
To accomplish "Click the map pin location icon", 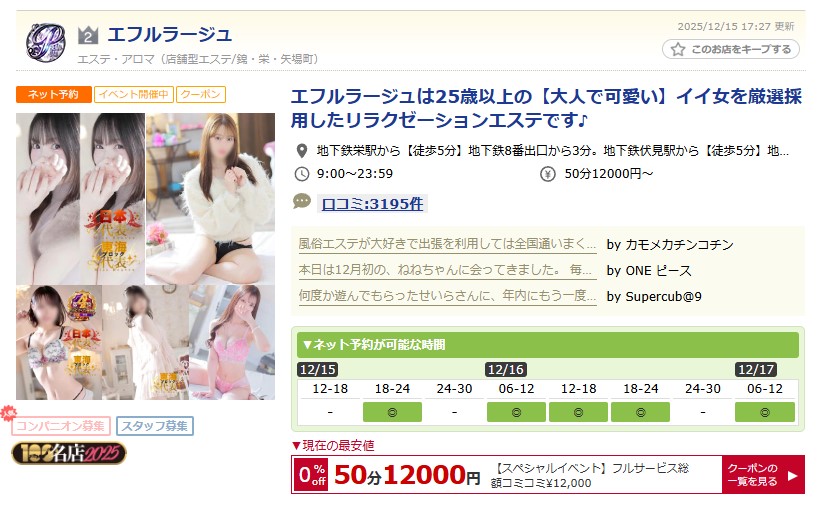I will (x=302, y=151).
